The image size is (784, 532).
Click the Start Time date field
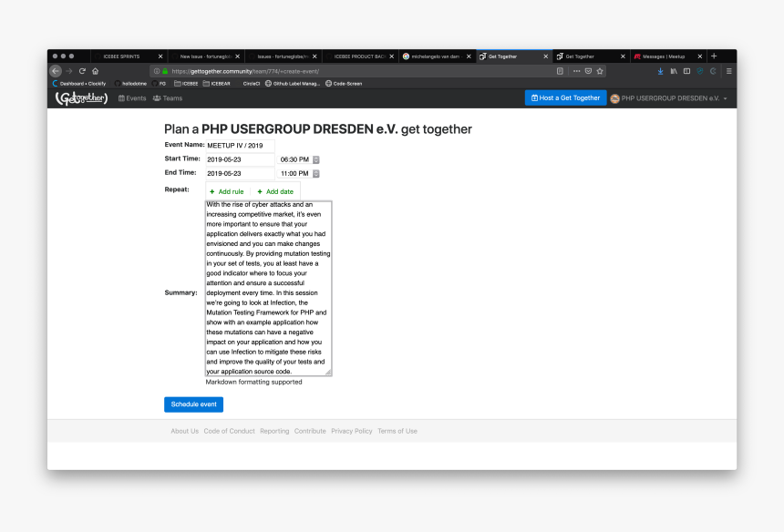point(240,159)
